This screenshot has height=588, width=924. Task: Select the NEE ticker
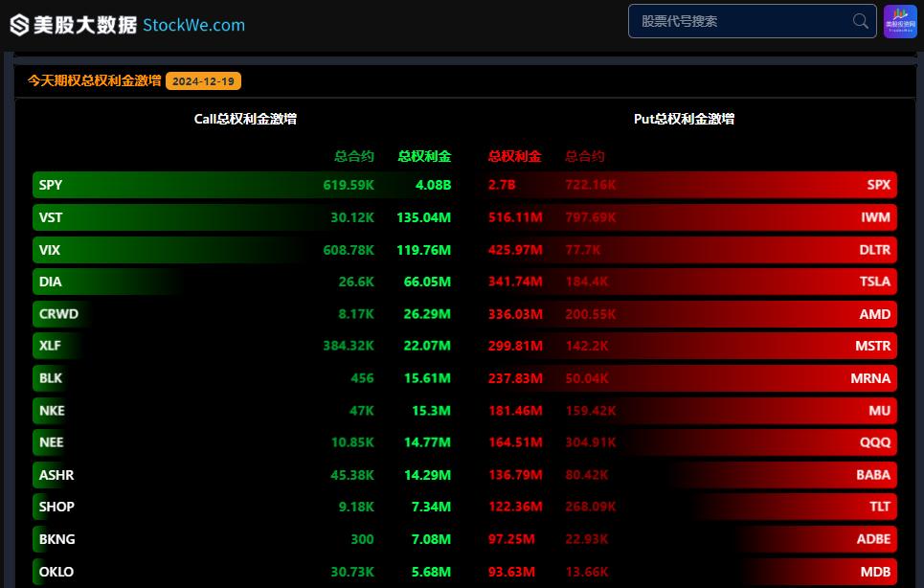click(x=52, y=442)
